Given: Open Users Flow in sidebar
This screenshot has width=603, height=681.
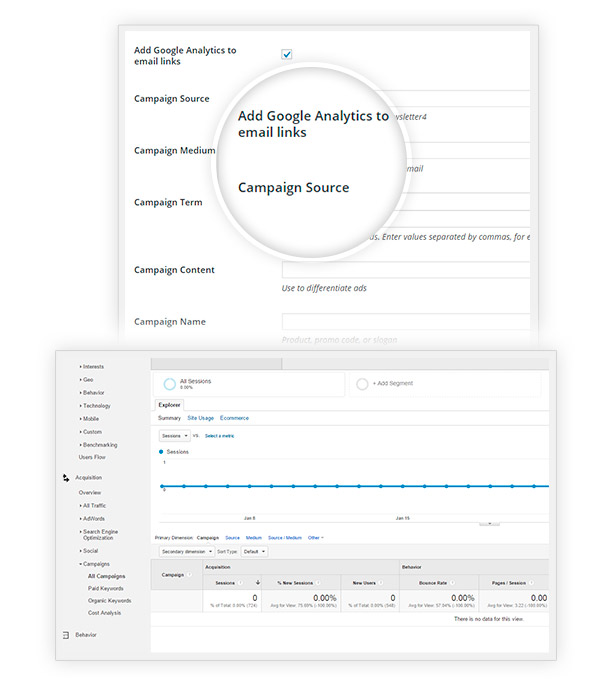Looking at the screenshot, I should [92, 457].
